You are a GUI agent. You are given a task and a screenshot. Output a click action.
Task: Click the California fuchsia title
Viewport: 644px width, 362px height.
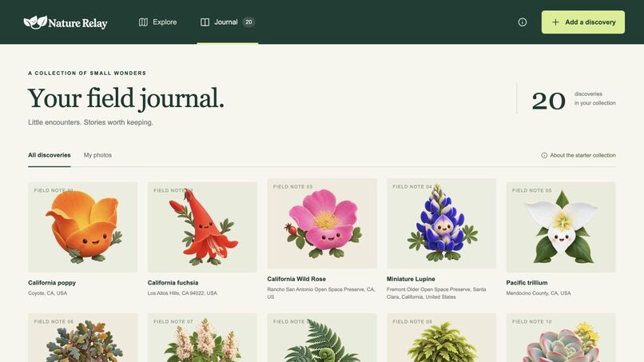[x=173, y=283]
